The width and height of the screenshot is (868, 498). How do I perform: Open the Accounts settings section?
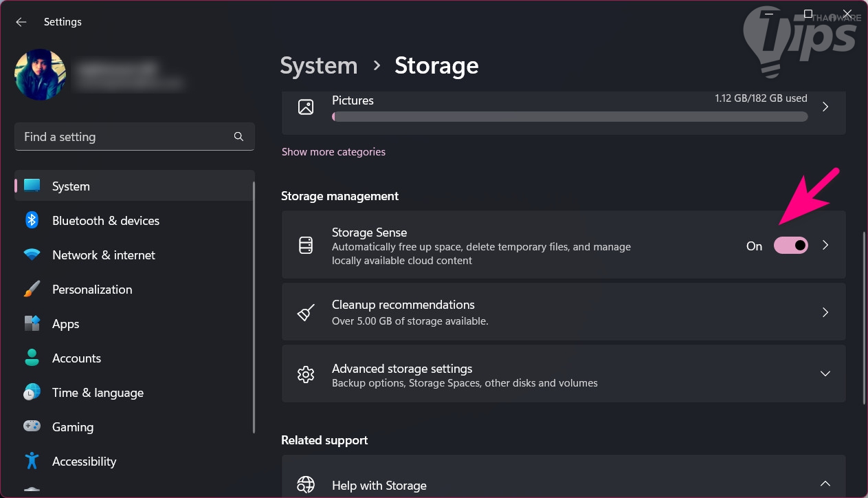76,358
